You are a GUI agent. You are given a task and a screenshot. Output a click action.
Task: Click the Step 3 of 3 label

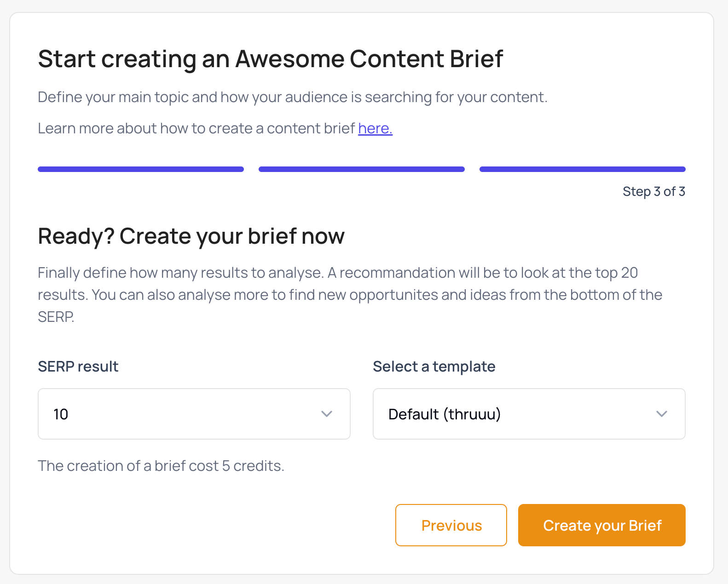tap(653, 191)
